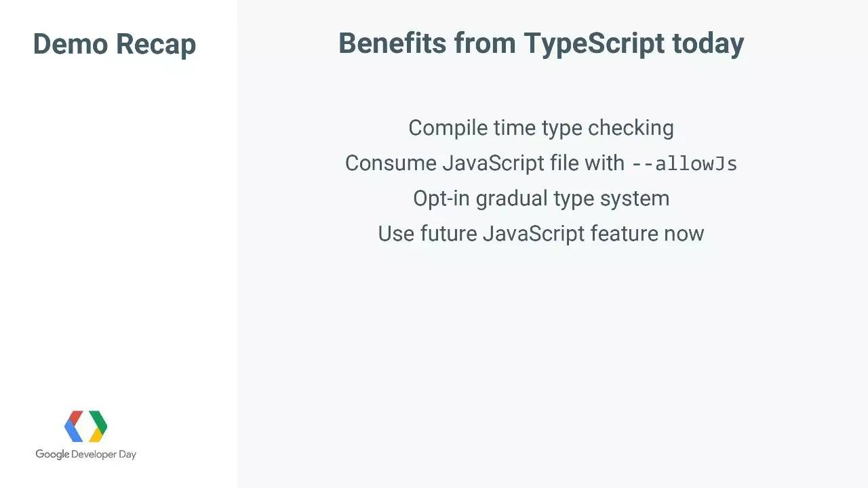This screenshot has width=868, height=488.
Task: Click the word "Recap" in the sidebar title
Action: click(156, 45)
